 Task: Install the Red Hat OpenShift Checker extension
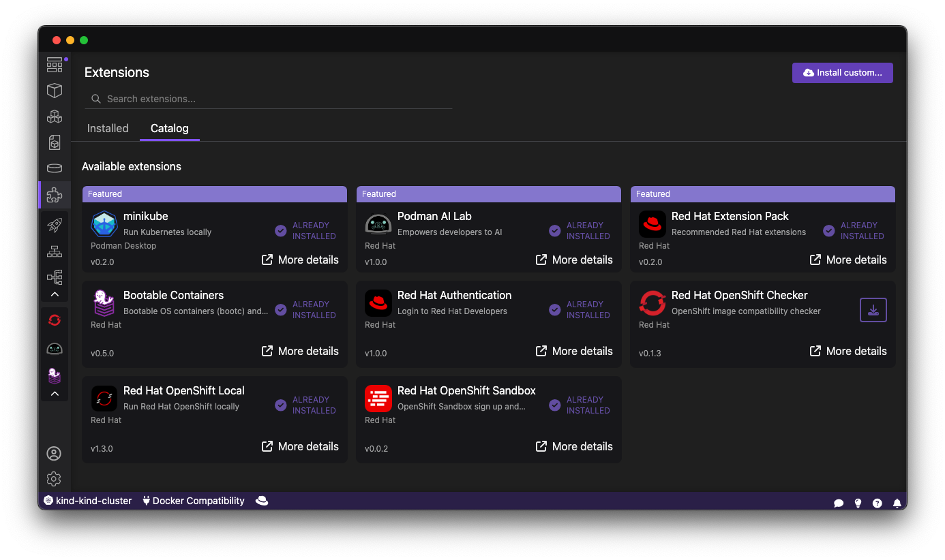click(x=873, y=310)
